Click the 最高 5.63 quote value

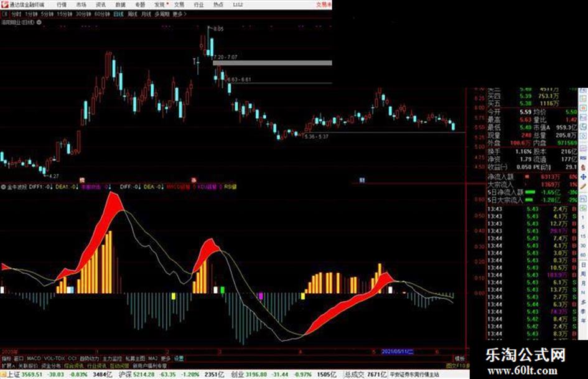[x=526, y=119]
